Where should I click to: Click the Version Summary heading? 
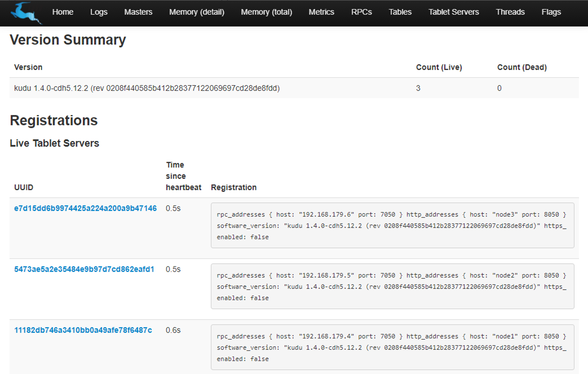[68, 40]
